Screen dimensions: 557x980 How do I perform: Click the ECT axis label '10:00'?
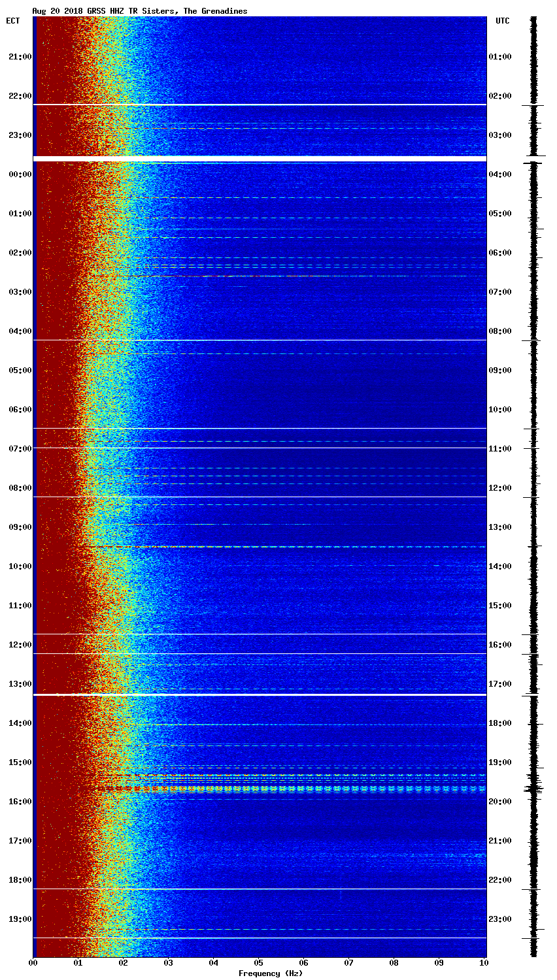click(20, 566)
